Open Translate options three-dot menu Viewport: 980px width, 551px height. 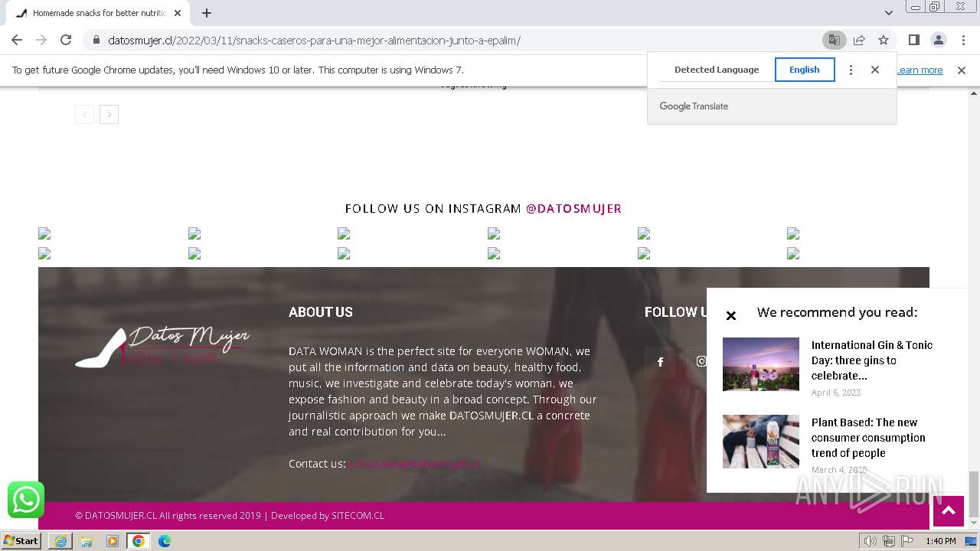pos(851,70)
